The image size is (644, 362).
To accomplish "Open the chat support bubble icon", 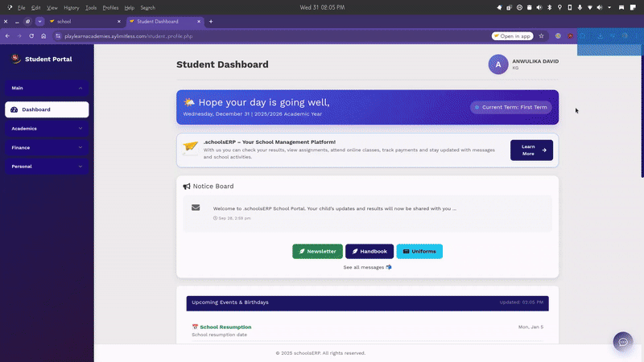I will point(622,342).
